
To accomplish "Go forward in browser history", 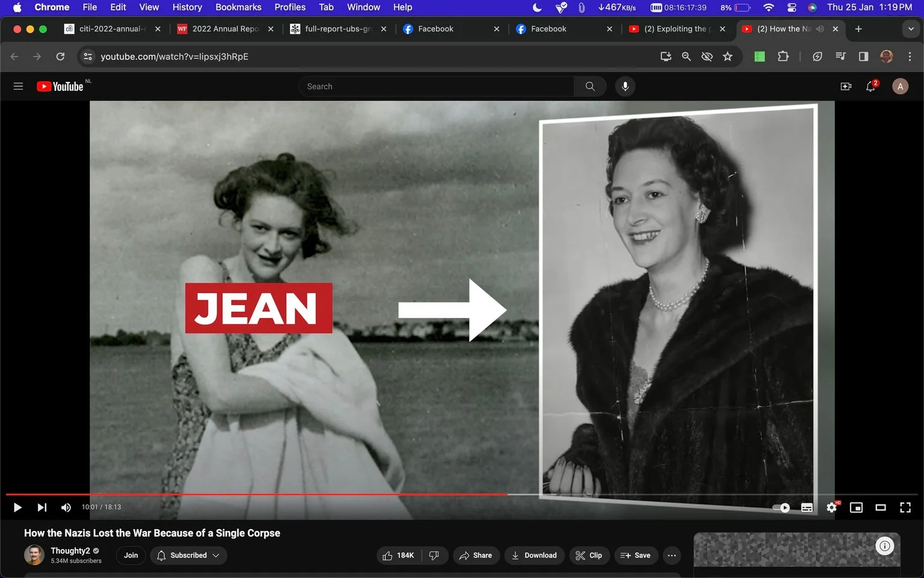I will click(x=37, y=57).
